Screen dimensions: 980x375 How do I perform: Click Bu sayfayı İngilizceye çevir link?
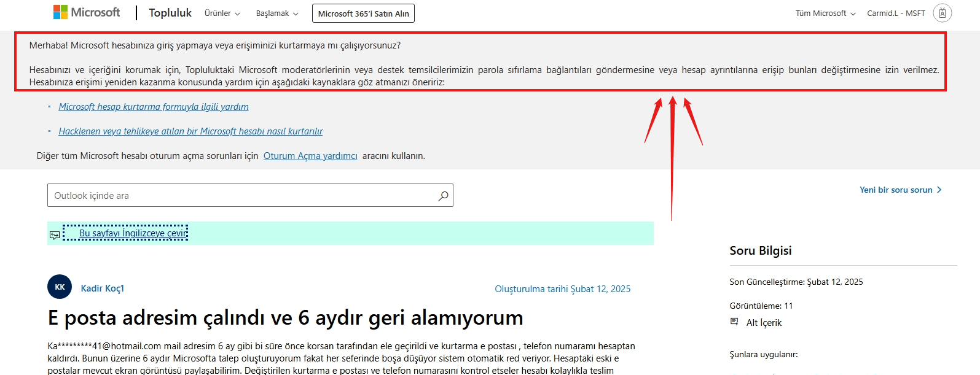(x=133, y=233)
